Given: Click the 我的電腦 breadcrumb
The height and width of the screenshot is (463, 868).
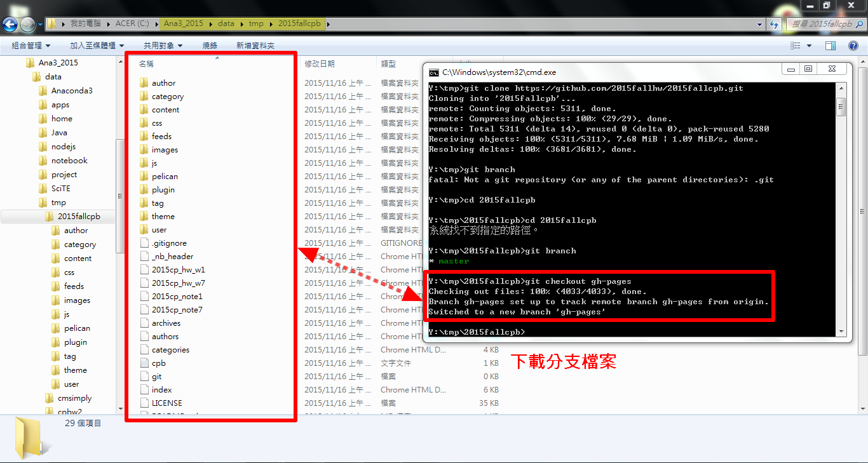Looking at the screenshot, I should pos(86,23).
